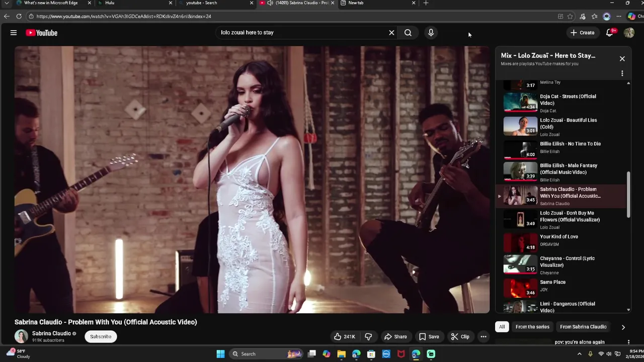Open options for pov: you're alone again

point(628,342)
